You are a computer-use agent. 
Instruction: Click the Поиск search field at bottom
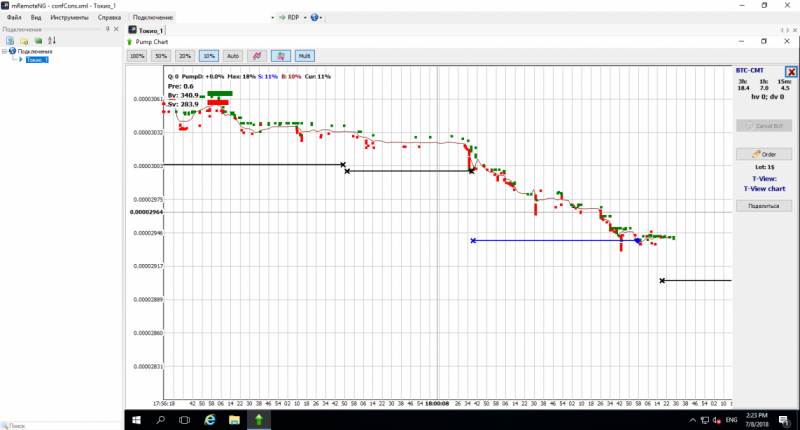tap(61, 425)
